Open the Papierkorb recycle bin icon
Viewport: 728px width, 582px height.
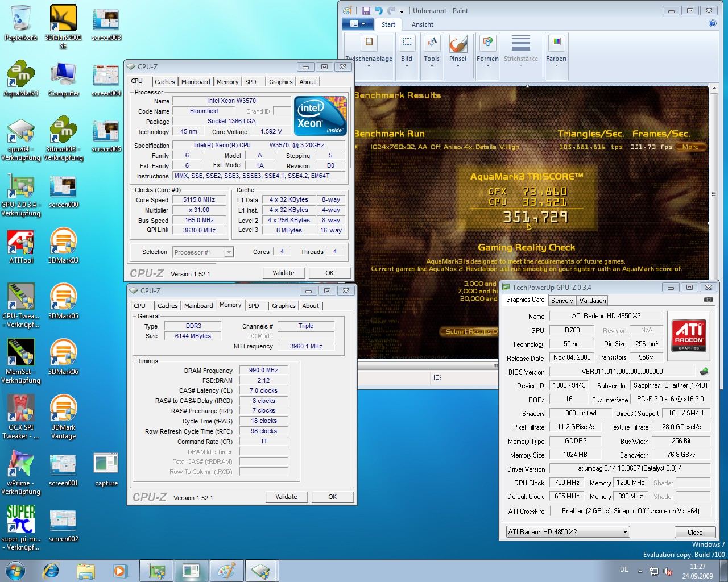[x=20, y=23]
